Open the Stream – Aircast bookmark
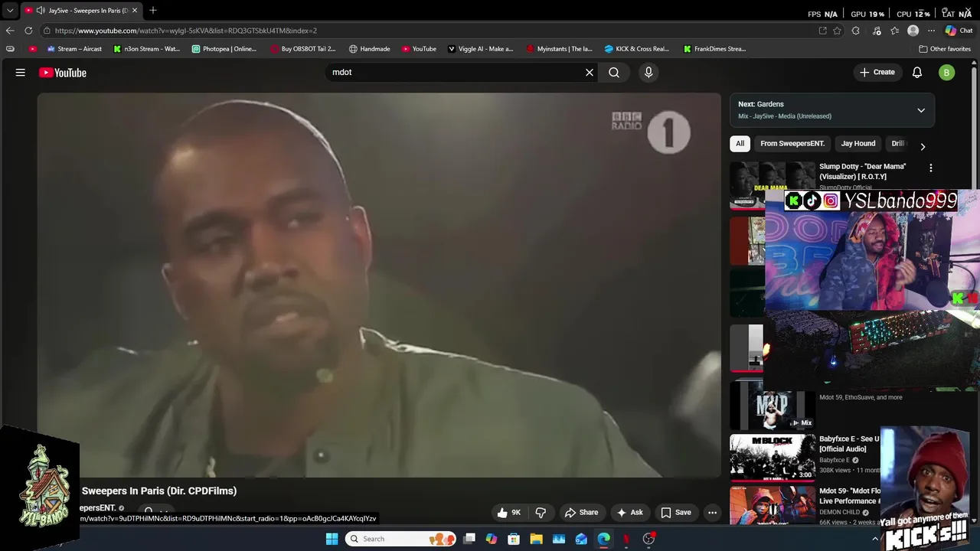This screenshot has width=980, height=551. coord(74,49)
